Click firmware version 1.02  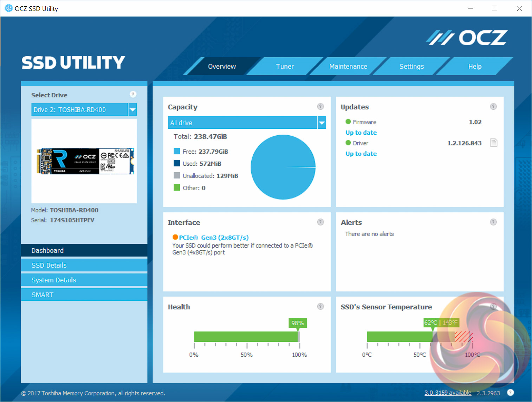pyautogui.click(x=475, y=122)
